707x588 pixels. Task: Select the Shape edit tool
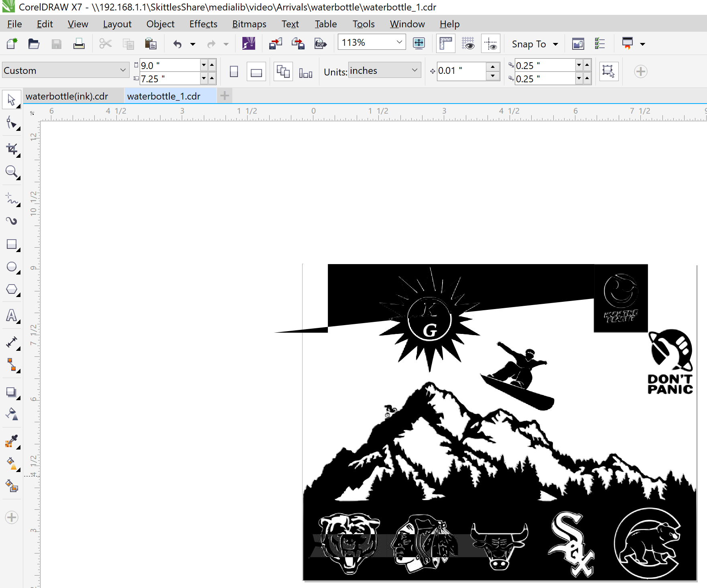12,123
